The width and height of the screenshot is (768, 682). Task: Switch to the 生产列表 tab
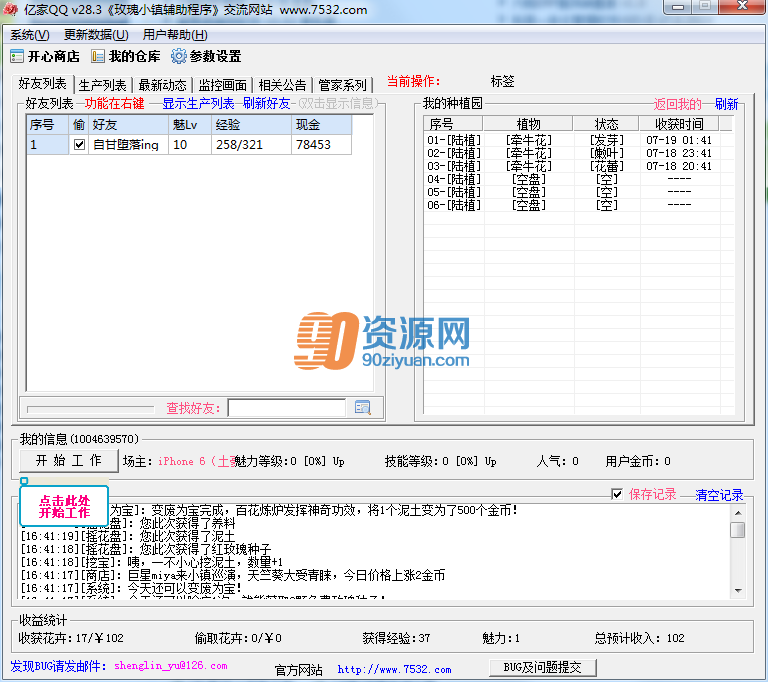pos(103,85)
